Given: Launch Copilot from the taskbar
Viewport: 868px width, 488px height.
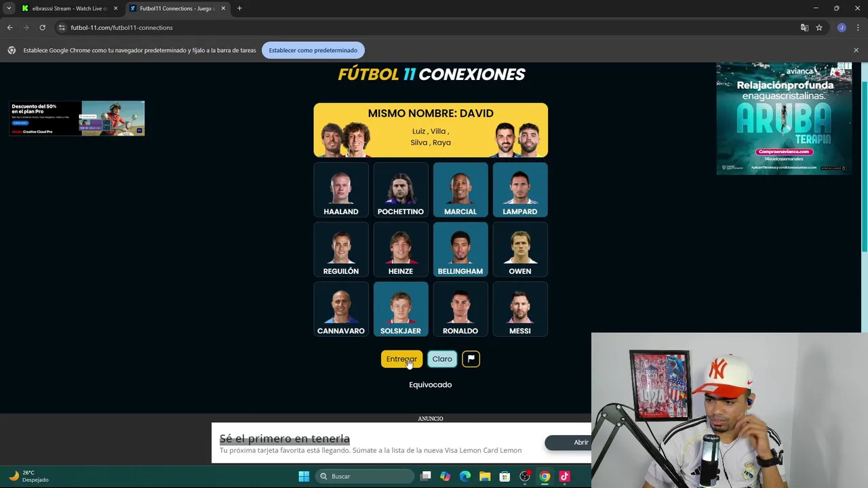Looking at the screenshot, I should tap(445, 476).
